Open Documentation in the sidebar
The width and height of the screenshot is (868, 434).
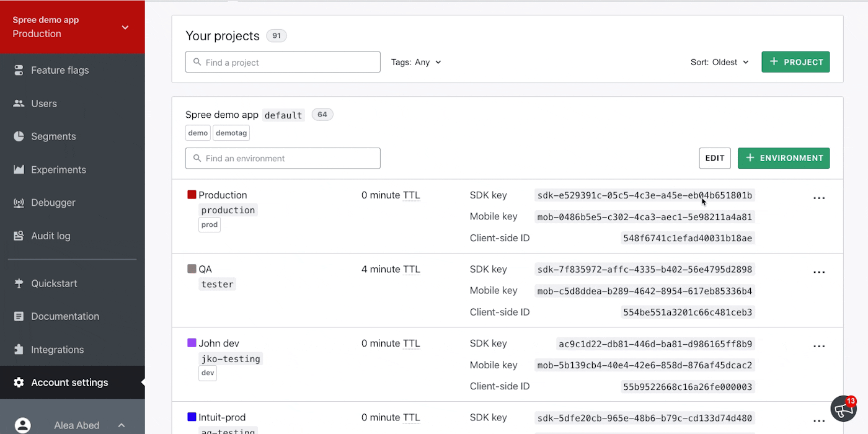pyautogui.click(x=64, y=316)
